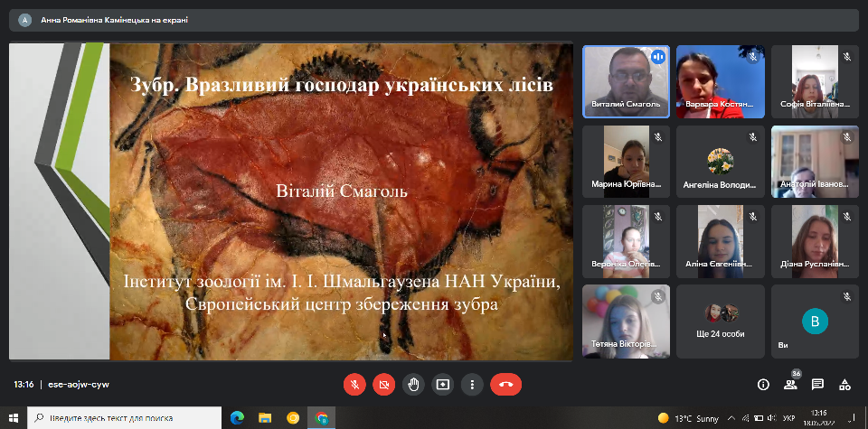The height and width of the screenshot is (429, 868).
Task: Select Аліна Євгеніївна participant tile
Action: [721, 241]
